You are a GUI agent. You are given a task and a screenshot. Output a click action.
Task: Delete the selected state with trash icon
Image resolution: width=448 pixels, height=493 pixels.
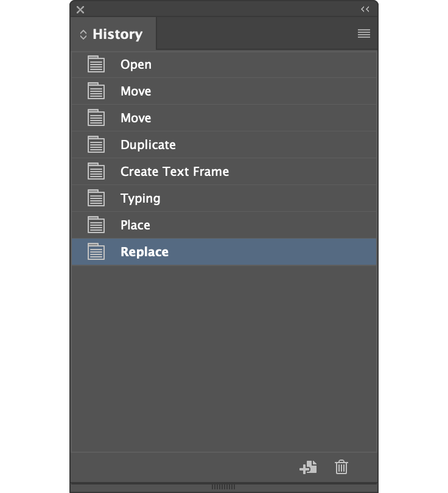click(341, 467)
